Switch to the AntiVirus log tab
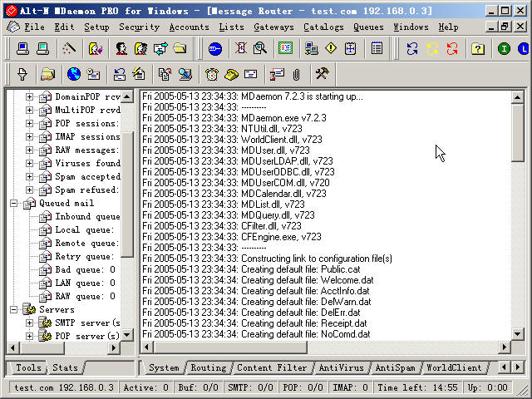532x399 pixels. pos(341,367)
